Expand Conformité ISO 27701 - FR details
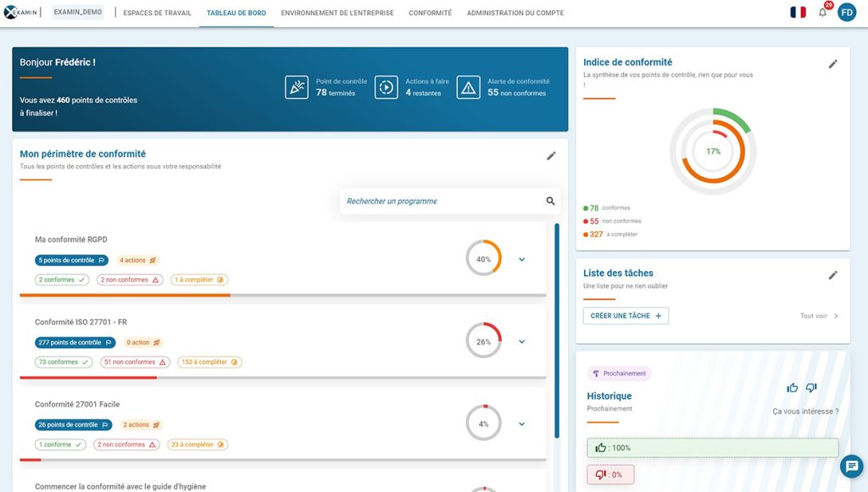Screen dimensions: 868x492 tap(521, 340)
